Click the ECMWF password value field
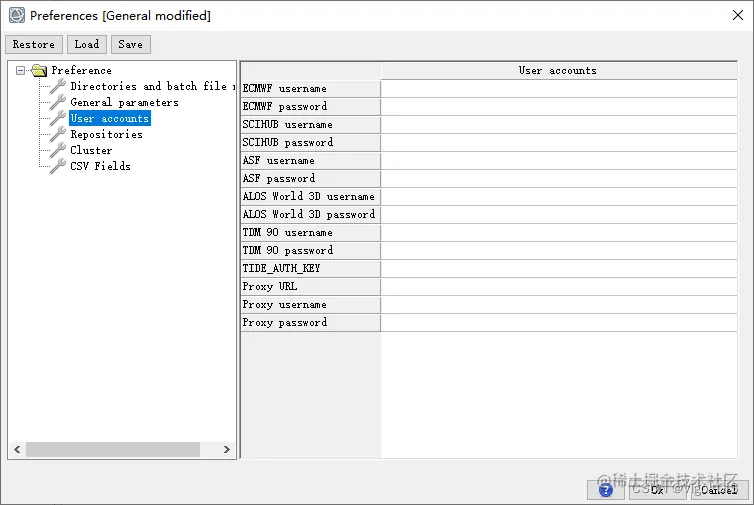The image size is (754, 505). 559,106
